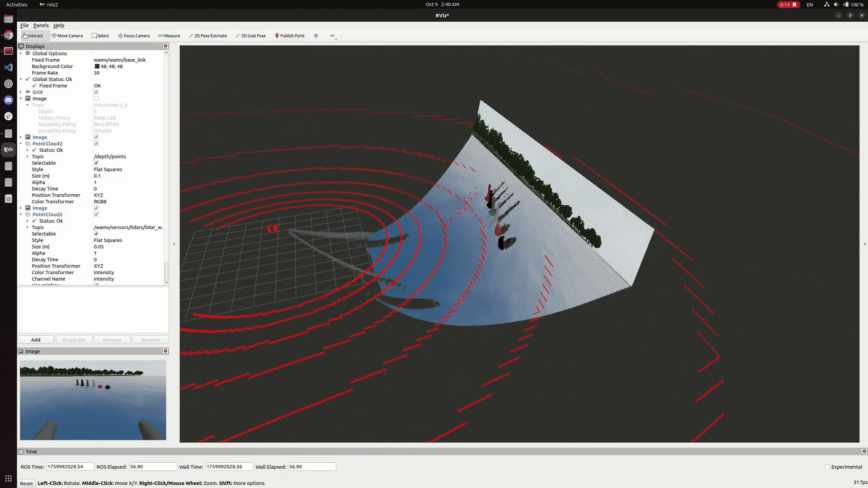868x488 pixels.
Task: Use the Focus Camera tool
Action: (x=134, y=35)
